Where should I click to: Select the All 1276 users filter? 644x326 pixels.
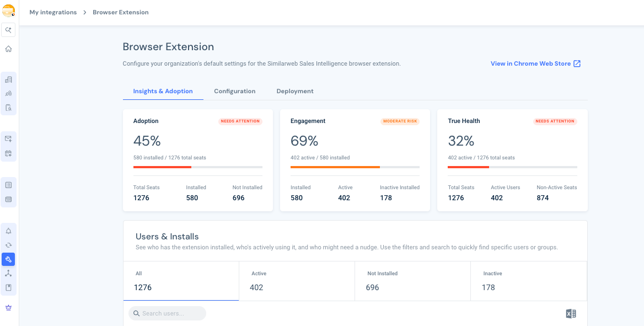[181, 281]
